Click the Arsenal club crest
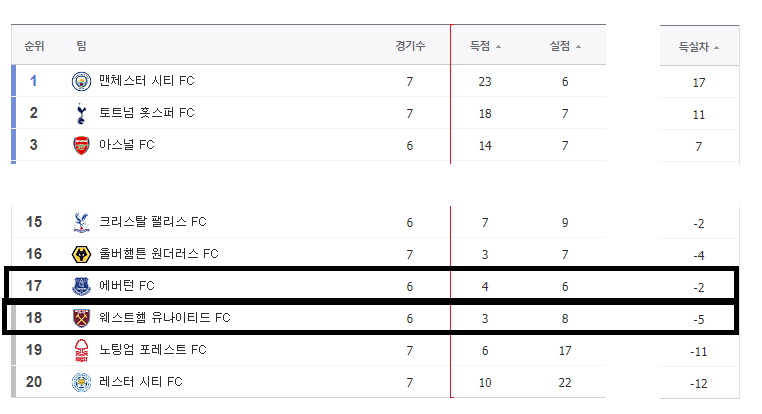 (x=81, y=145)
